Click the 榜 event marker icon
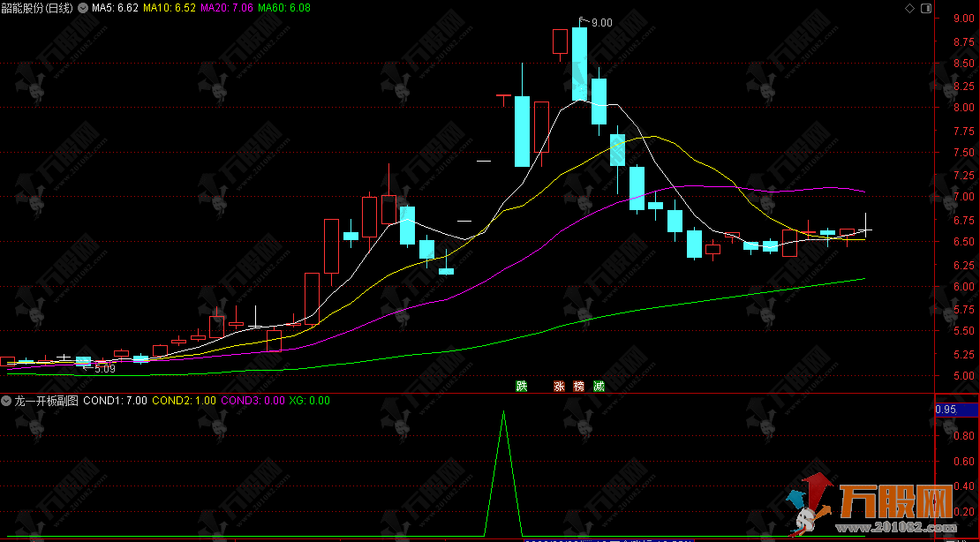 [x=579, y=386]
